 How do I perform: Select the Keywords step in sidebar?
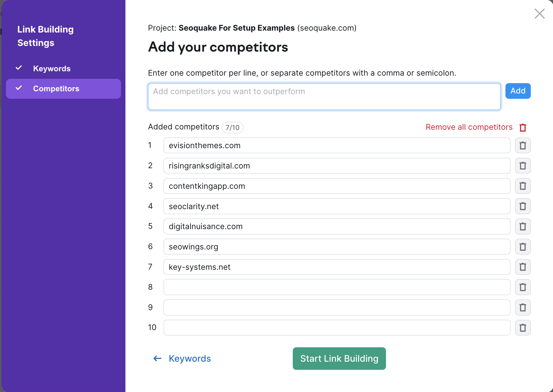point(52,68)
